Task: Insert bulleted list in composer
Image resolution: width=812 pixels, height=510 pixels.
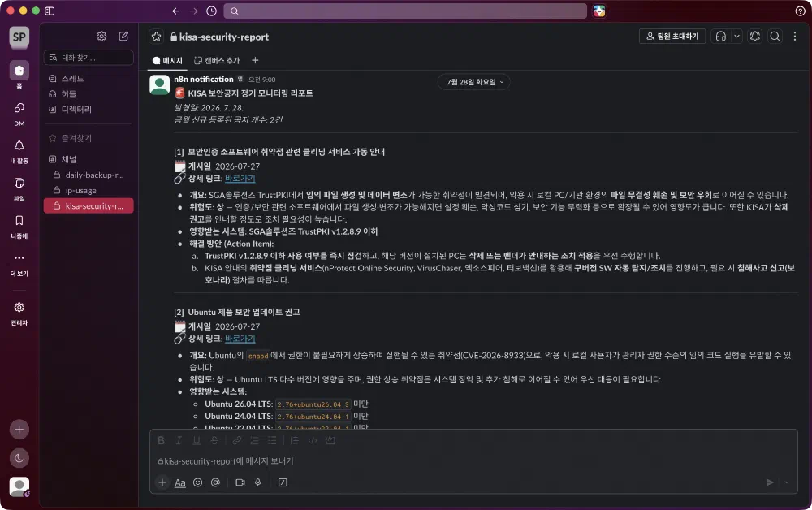Action: coord(272,441)
